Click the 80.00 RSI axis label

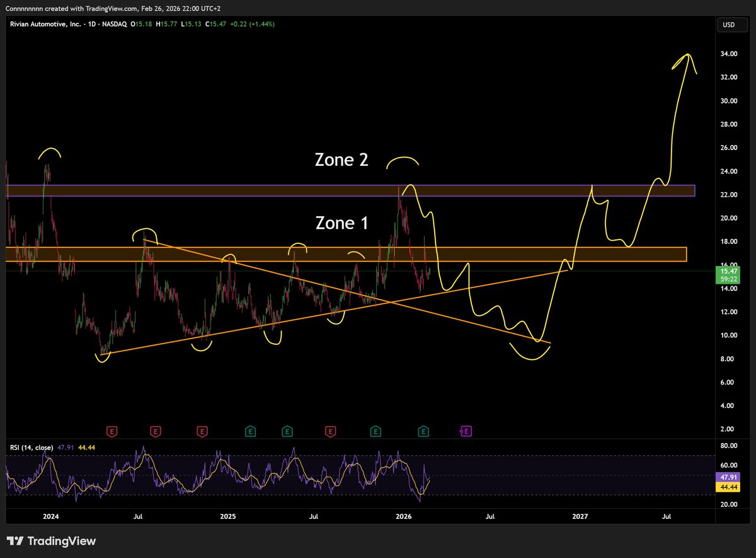click(x=729, y=446)
